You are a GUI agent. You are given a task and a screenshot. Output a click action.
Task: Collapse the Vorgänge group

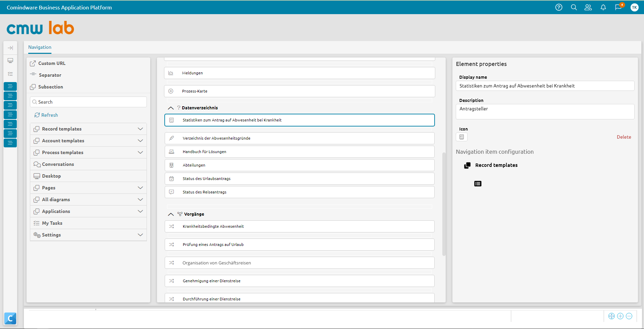[171, 214]
